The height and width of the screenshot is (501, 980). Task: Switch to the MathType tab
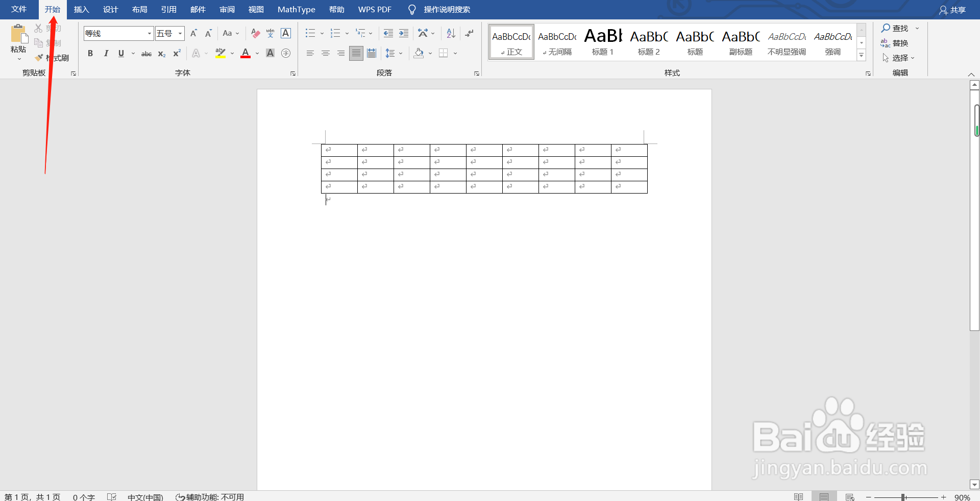(297, 9)
